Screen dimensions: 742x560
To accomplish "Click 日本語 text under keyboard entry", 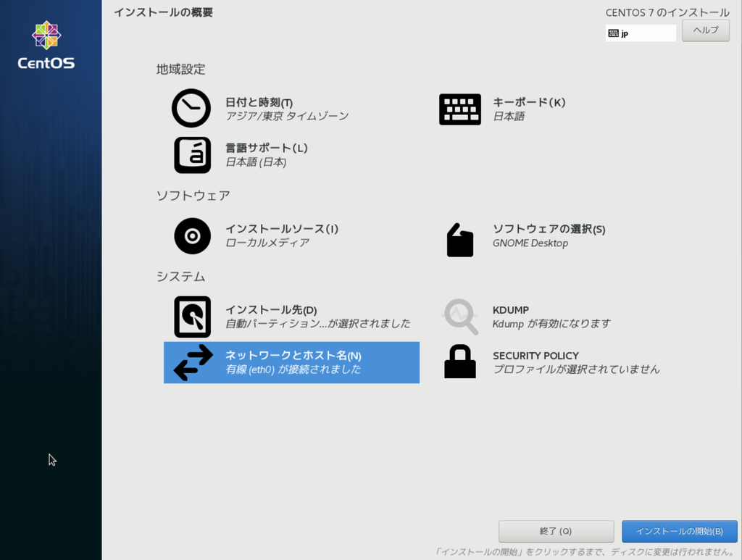I will point(508,117).
